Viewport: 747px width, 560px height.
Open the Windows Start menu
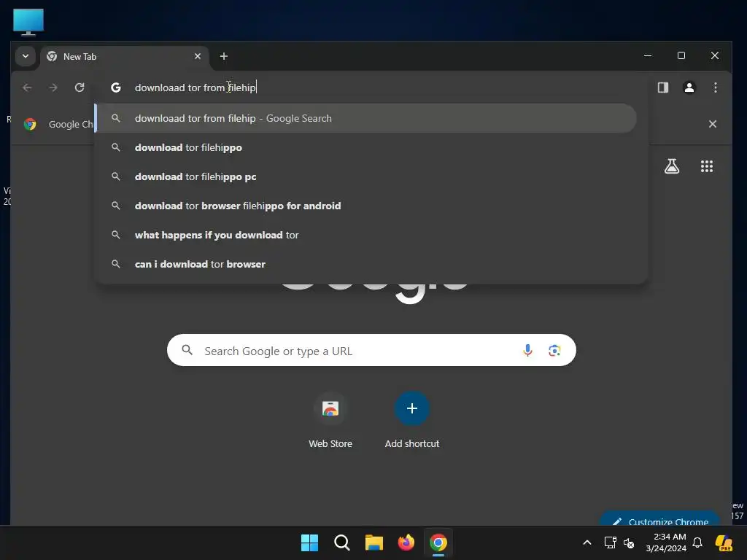coord(309,542)
